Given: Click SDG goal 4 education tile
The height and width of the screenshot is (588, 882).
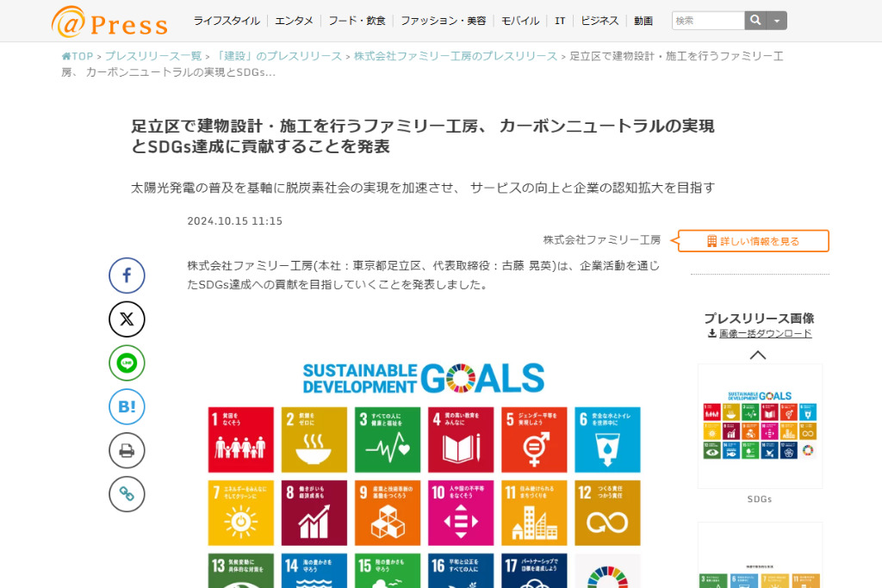Looking at the screenshot, I should 461,440.
